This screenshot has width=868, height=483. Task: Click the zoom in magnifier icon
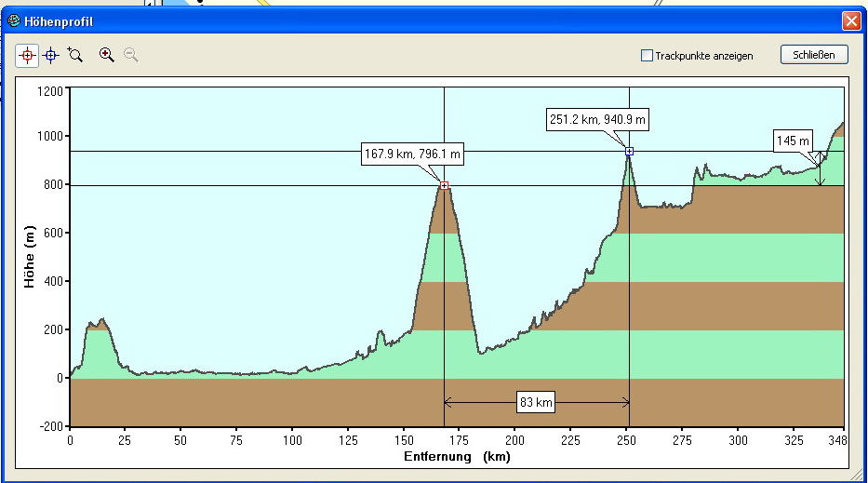click(x=107, y=55)
